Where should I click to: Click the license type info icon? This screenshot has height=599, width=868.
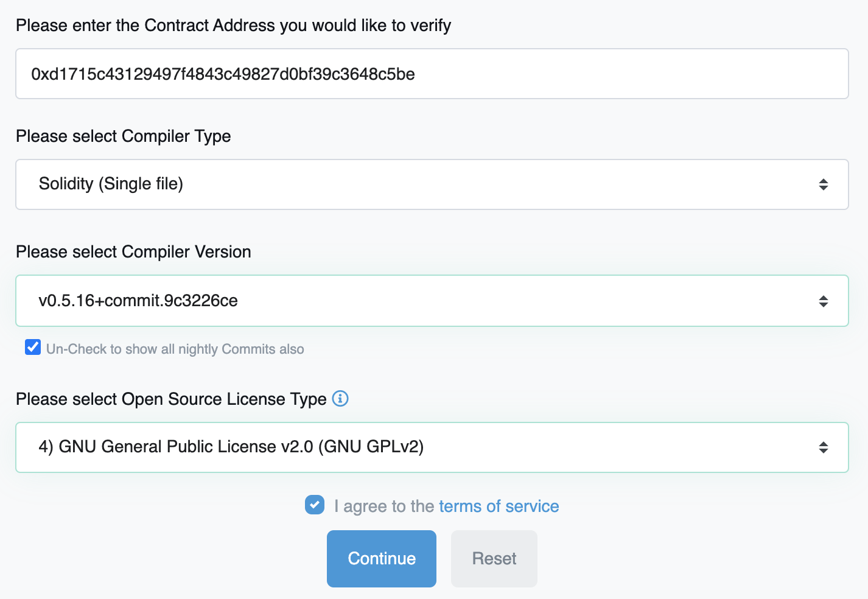(x=340, y=399)
